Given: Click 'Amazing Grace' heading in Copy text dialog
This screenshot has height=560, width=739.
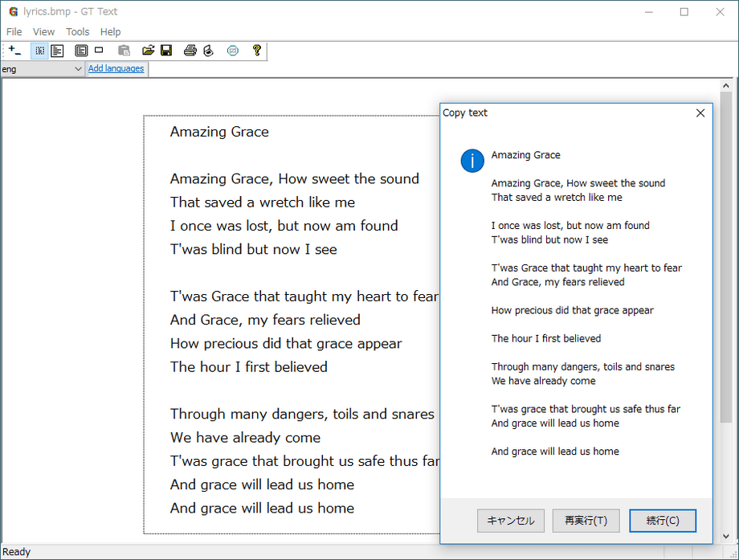Looking at the screenshot, I should pos(525,155).
